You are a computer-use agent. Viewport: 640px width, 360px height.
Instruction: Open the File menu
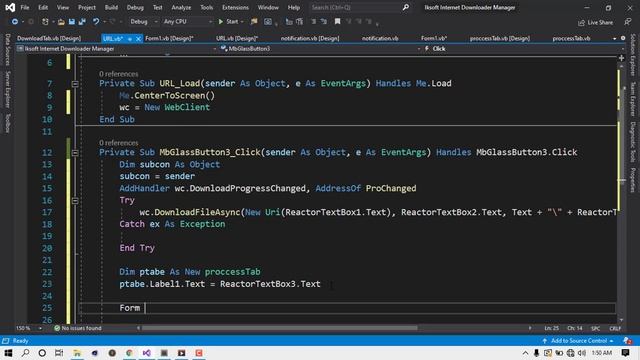(x=24, y=7)
